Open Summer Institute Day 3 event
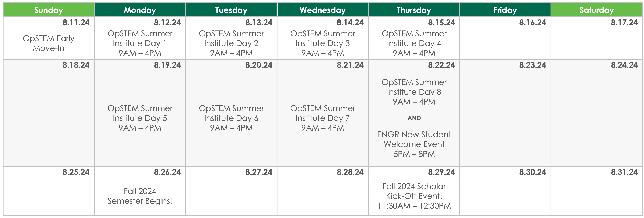 323,43
